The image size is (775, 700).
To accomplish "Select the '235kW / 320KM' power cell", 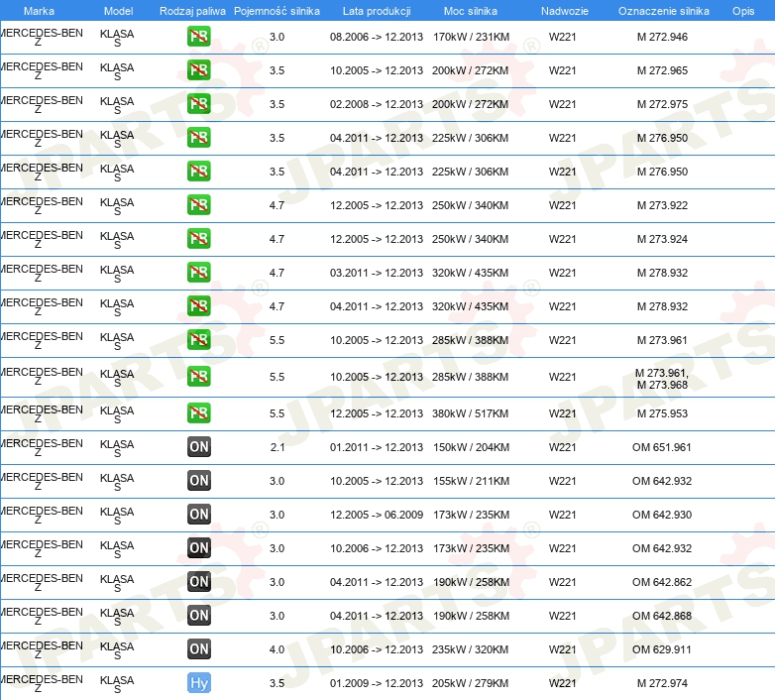I will [470, 649].
